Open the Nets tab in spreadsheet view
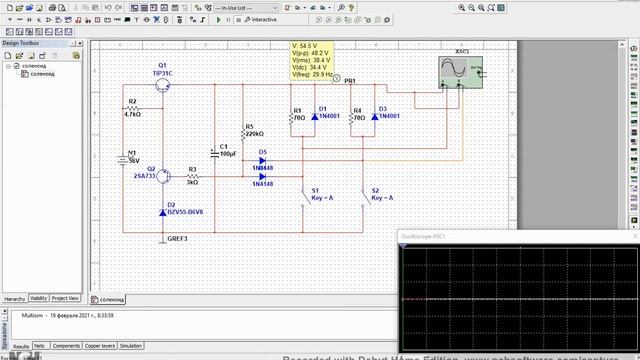The height and width of the screenshot is (360, 640). tap(40, 346)
